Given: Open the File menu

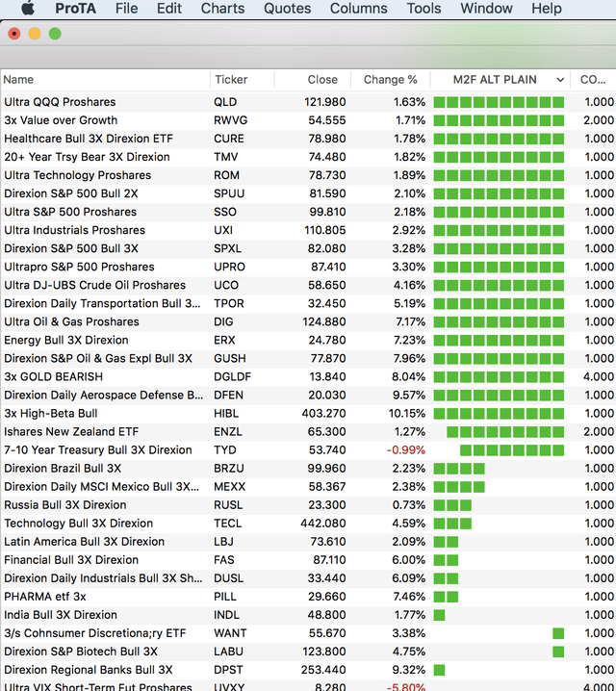Looking at the screenshot, I should tap(126, 9).
